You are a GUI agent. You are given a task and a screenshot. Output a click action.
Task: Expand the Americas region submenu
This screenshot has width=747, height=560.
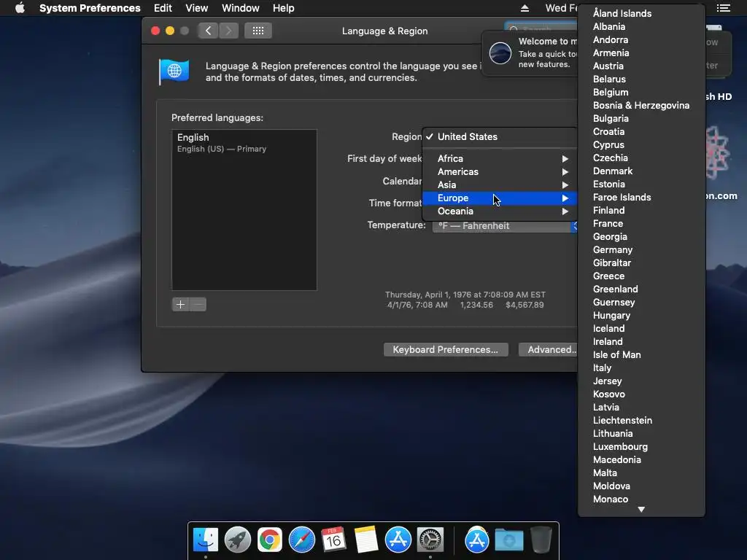(499, 172)
